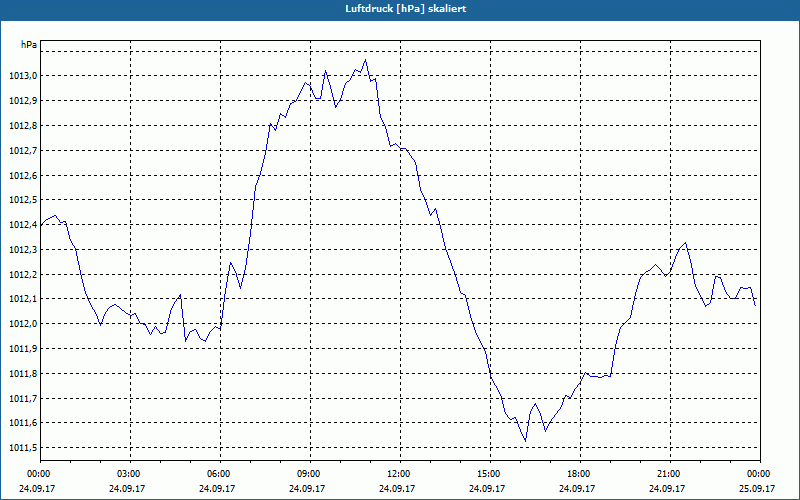Click the hPa unit label on the axis
Screen dimensions: 800x500
click(x=29, y=45)
